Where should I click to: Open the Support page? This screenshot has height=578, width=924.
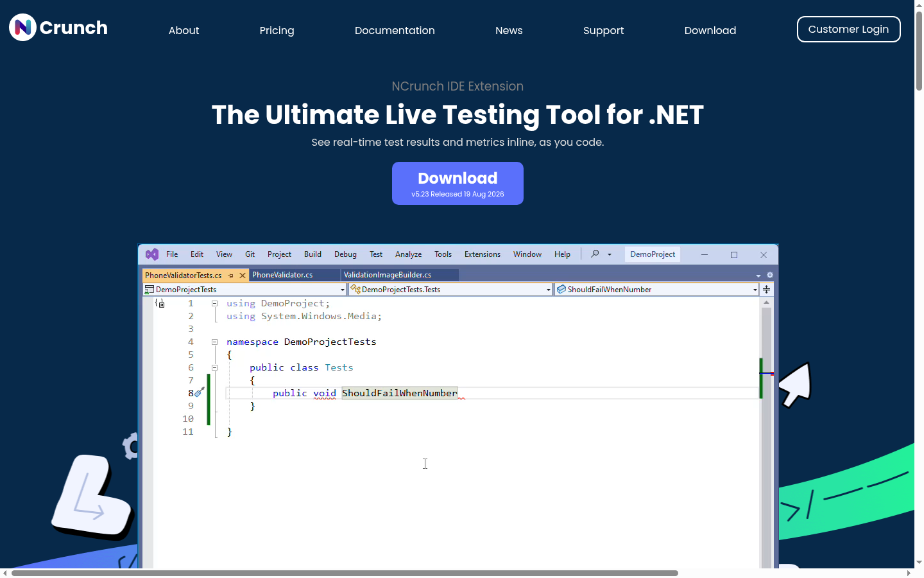603,30
